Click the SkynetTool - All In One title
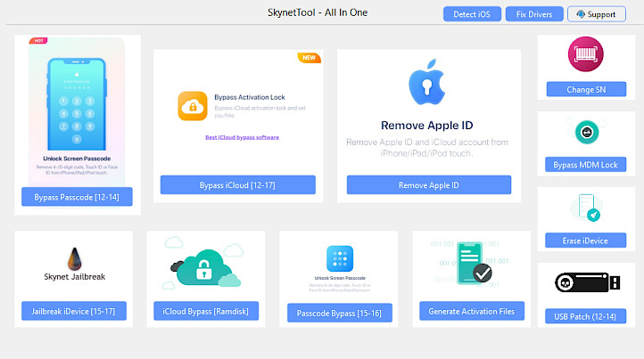 [x=318, y=12]
